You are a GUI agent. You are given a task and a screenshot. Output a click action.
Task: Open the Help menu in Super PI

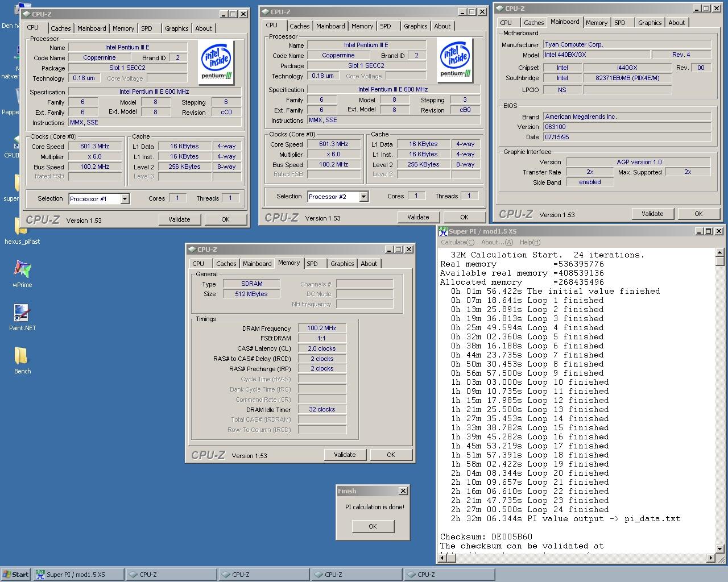tap(530, 242)
